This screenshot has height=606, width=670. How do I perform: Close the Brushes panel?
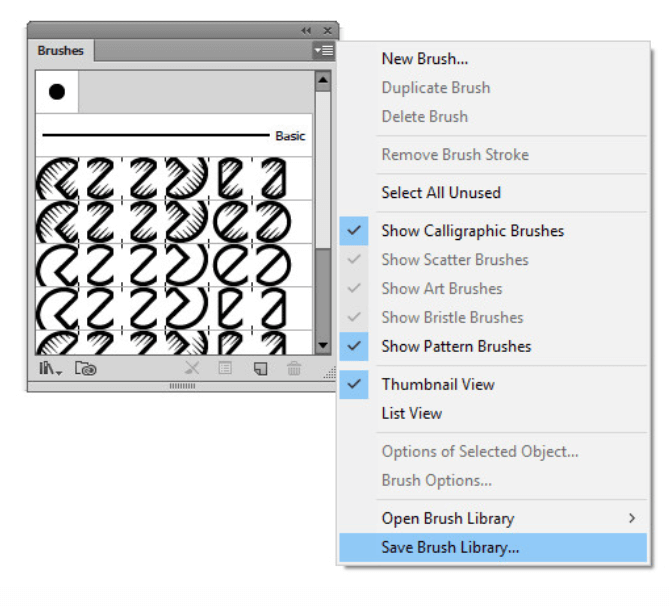click(327, 31)
